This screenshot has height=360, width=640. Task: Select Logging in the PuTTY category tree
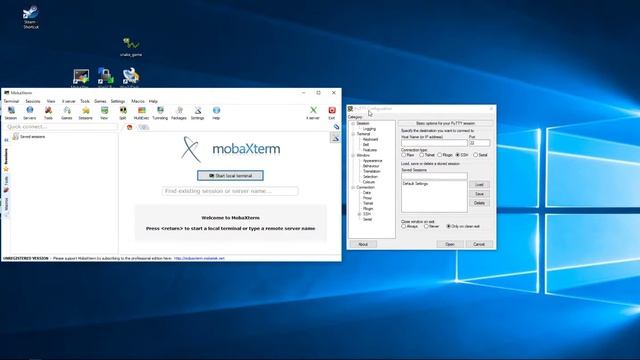(x=369, y=129)
